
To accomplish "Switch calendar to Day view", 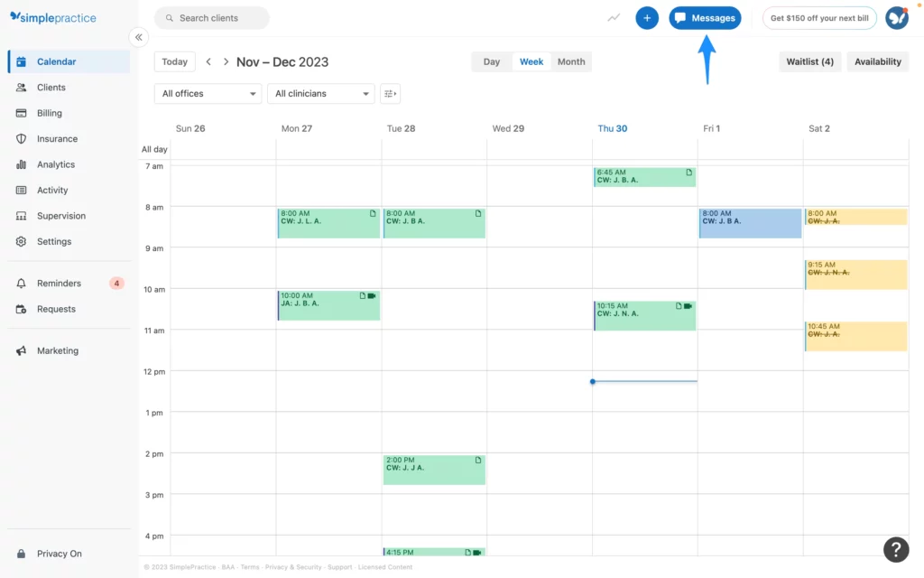I will [x=492, y=62].
